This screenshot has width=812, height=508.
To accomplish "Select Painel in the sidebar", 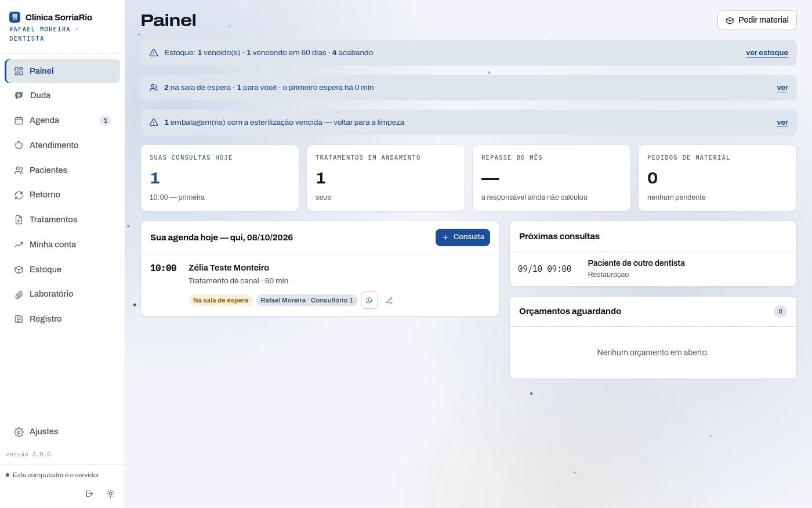I will [63, 71].
